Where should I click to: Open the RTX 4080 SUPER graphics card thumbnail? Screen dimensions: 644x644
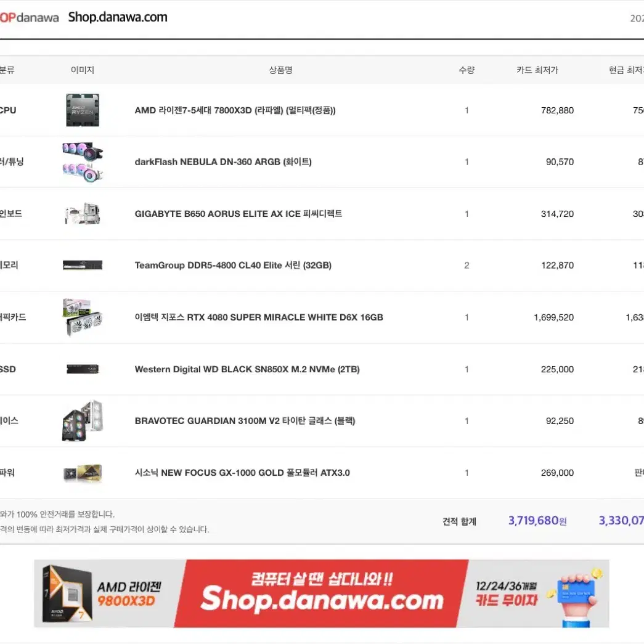pyautogui.click(x=83, y=317)
